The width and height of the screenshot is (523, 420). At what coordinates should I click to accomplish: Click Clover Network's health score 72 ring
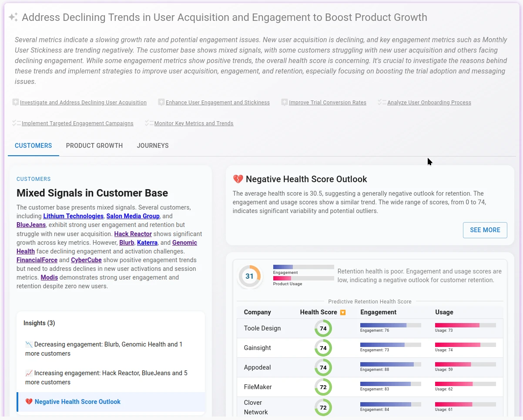click(x=323, y=408)
